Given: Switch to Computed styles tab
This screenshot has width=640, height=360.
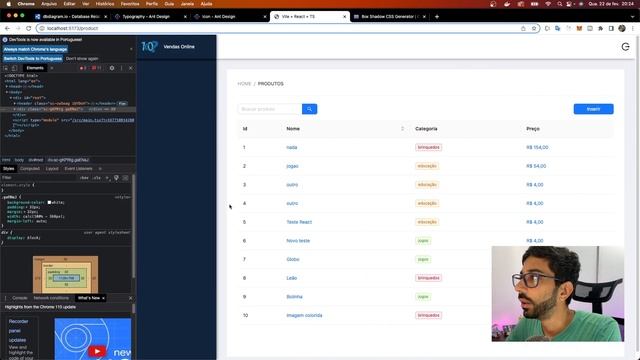Looking at the screenshot, I should point(30,169).
